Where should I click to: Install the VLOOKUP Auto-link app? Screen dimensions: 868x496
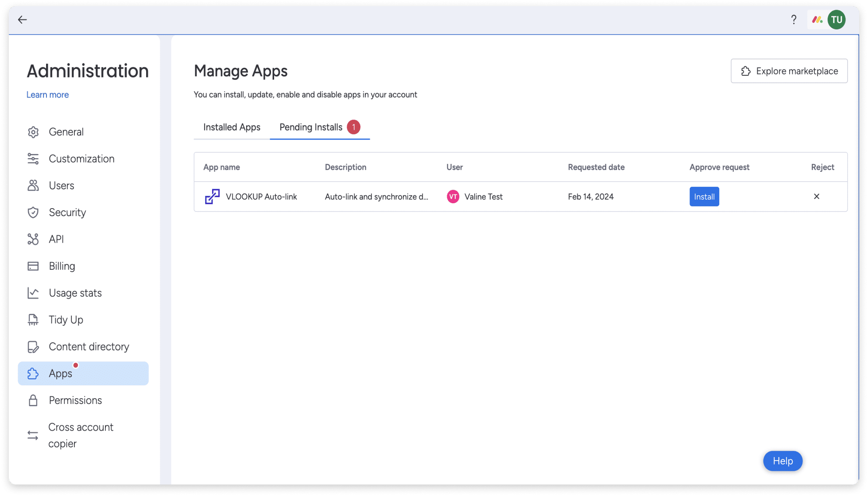coord(704,197)
